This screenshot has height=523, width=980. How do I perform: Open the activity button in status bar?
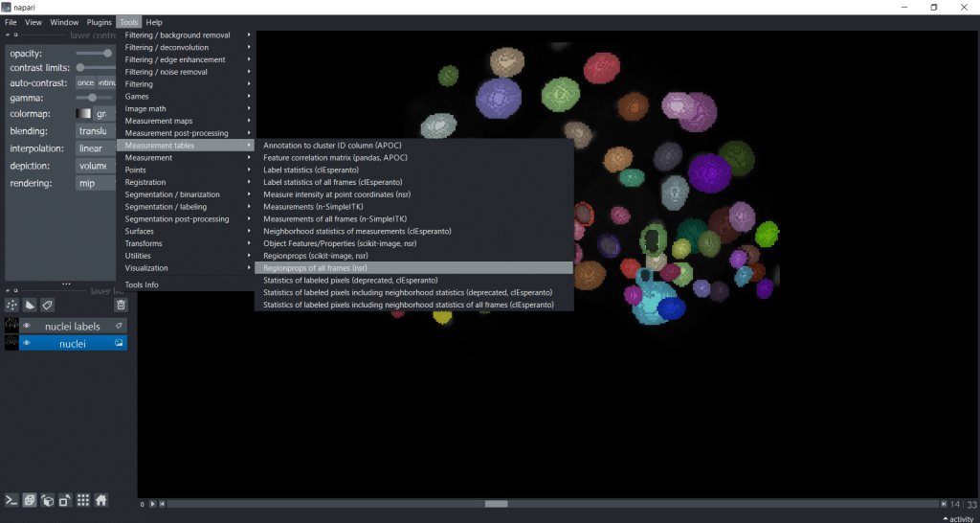[x=957, y=518]
